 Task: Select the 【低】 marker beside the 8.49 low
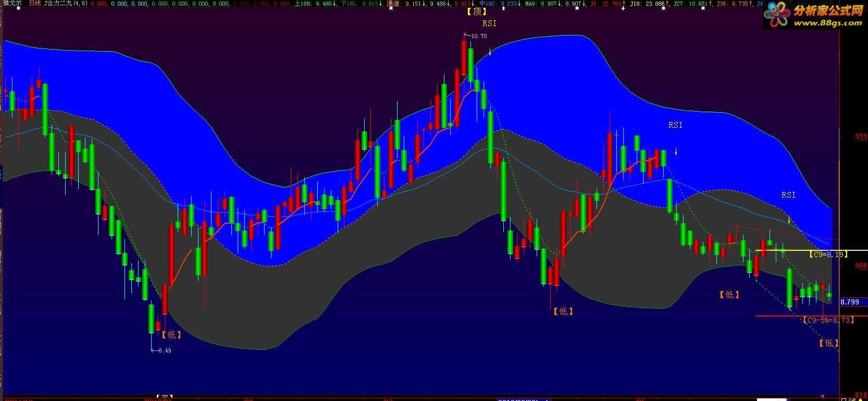tap(171, 335)
